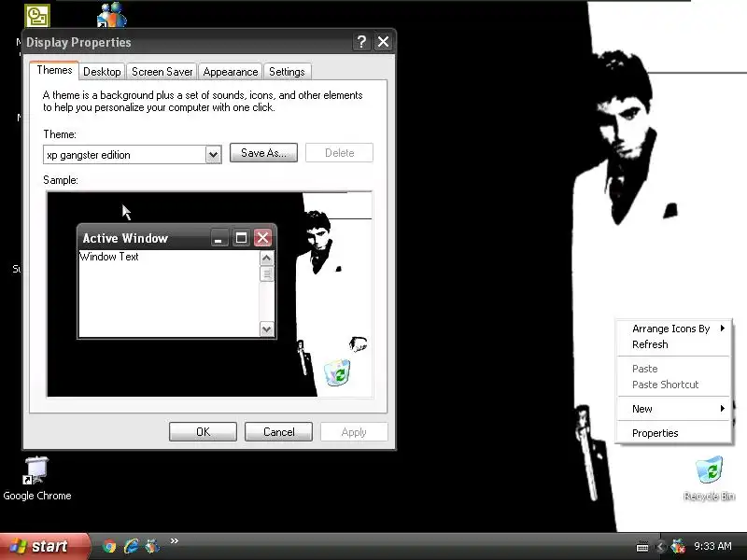747x560 pixels.
Task: Click Save As button
Action: (x=263, y=153)
